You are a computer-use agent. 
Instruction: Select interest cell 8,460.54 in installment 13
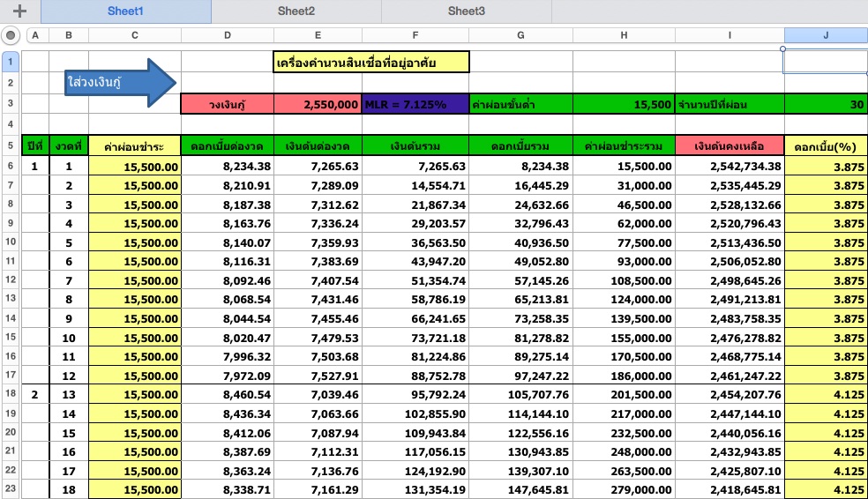pyautogui.click(x=228, y=394)
